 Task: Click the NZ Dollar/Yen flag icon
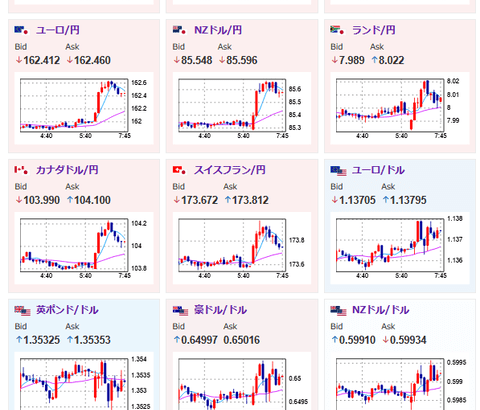180,30
